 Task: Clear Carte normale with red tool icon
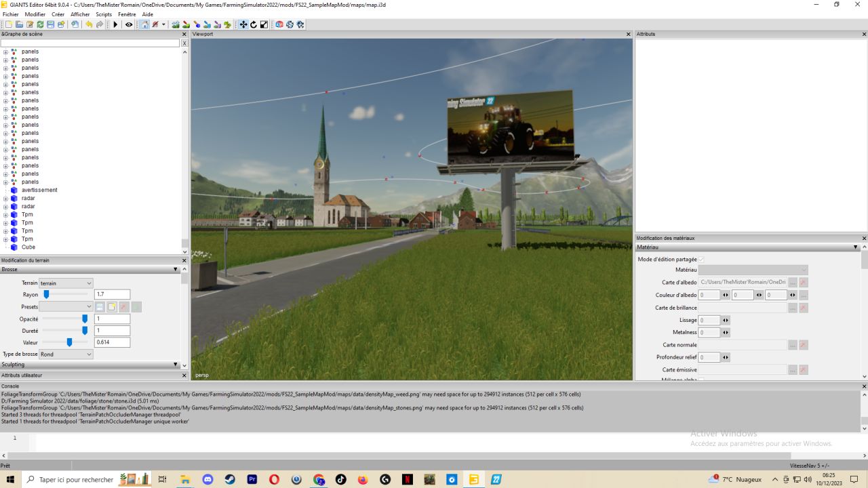click(804, 345)
